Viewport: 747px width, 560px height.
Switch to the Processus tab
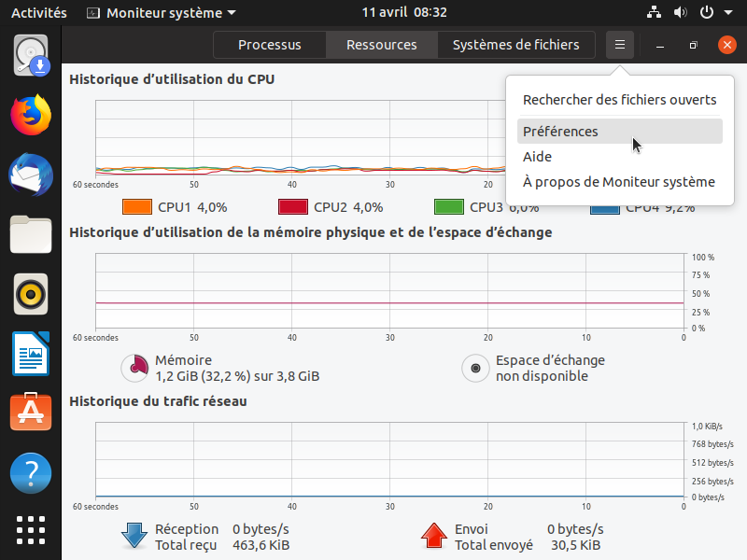(x=269, y=45)
